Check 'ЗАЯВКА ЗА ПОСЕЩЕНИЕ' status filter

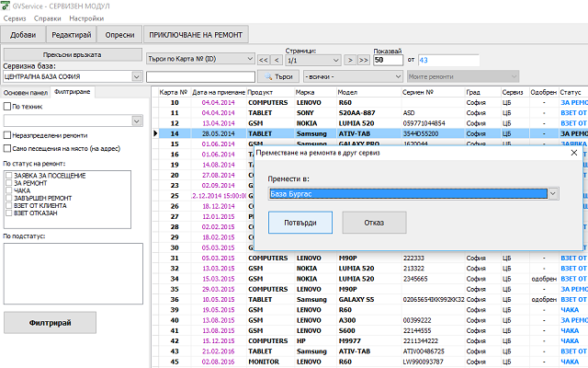pos(9,176)
